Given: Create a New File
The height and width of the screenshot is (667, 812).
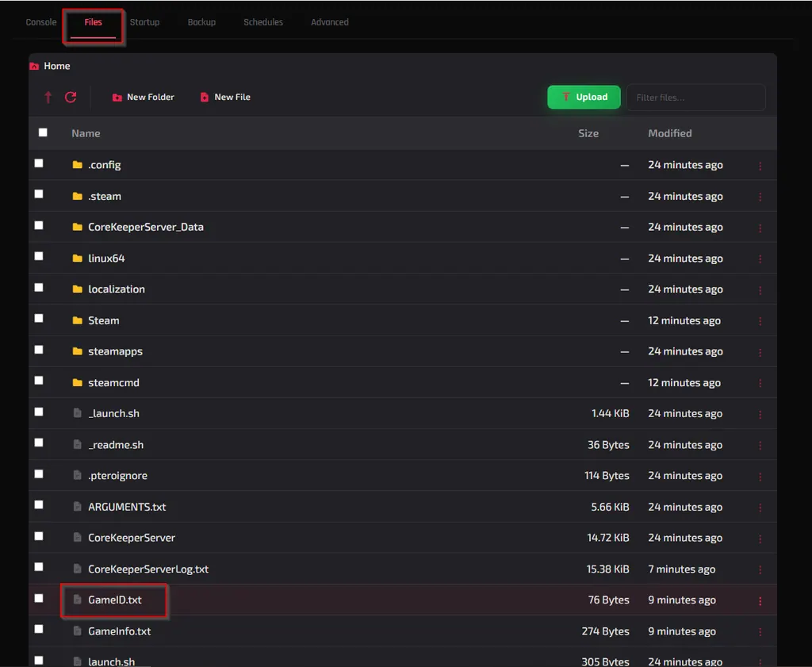Looking at the screenshot, I should (225, 97).
